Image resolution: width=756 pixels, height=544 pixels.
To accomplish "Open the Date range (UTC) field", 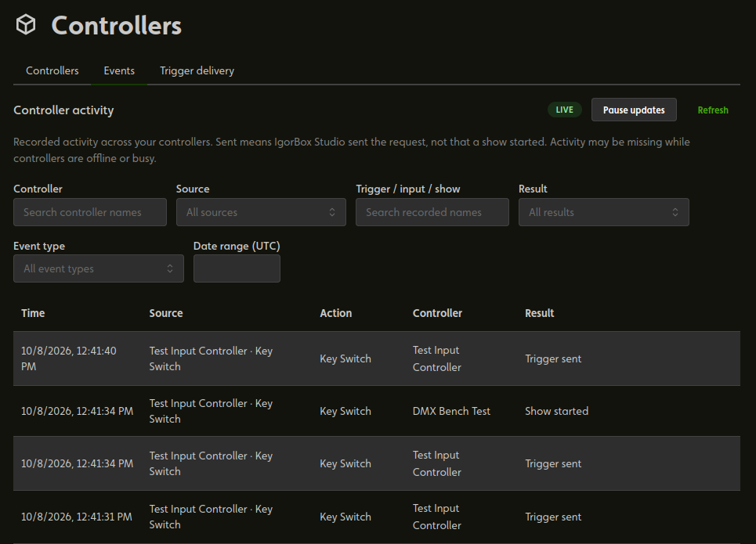I will tap(237, 268).
